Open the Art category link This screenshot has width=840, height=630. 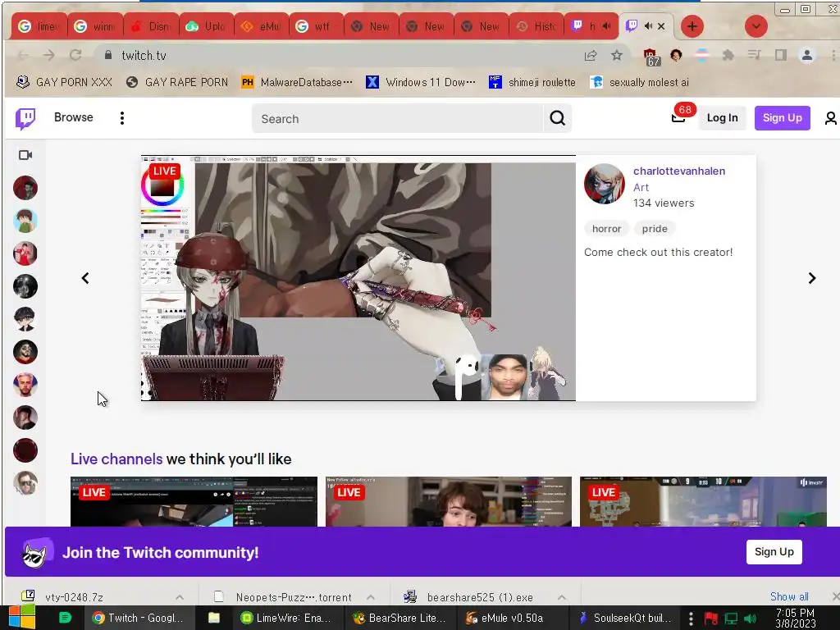[x=641, y=187]
